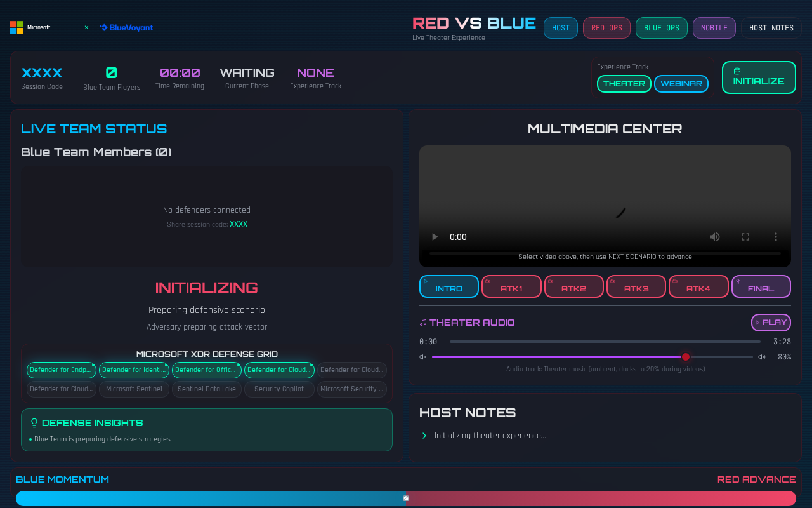Open the HOST NOTES tab in the header
This screenshot has width=812, height=508.
(771, 28)
